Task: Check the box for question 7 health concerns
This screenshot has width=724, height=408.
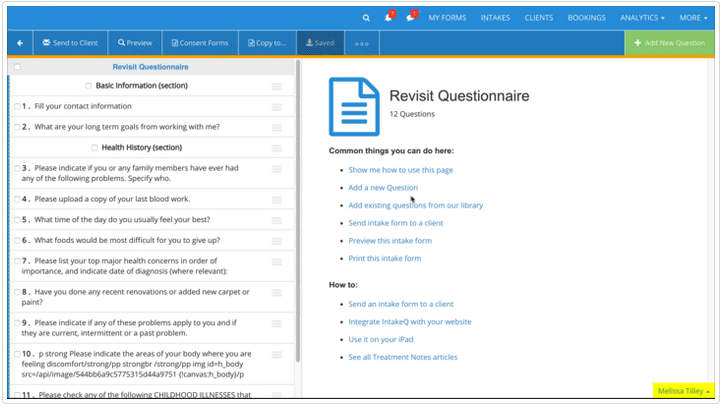Action: pyautogui.click(x=17, y=261)
